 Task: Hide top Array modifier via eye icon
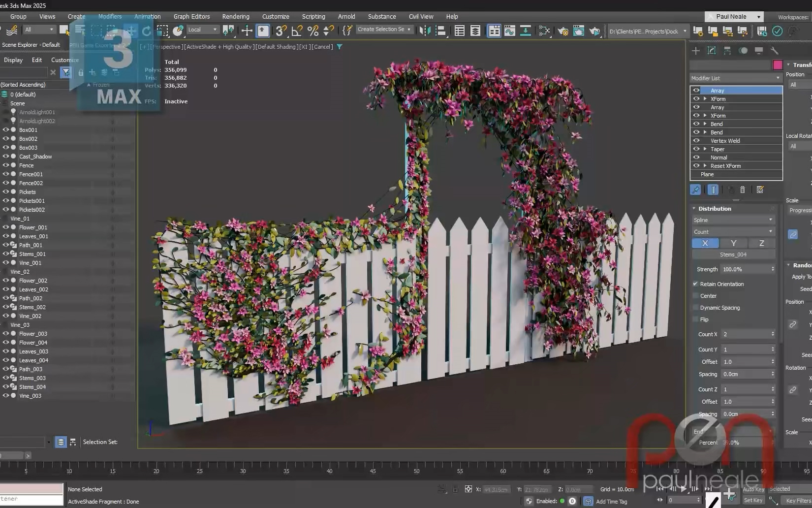696,90
